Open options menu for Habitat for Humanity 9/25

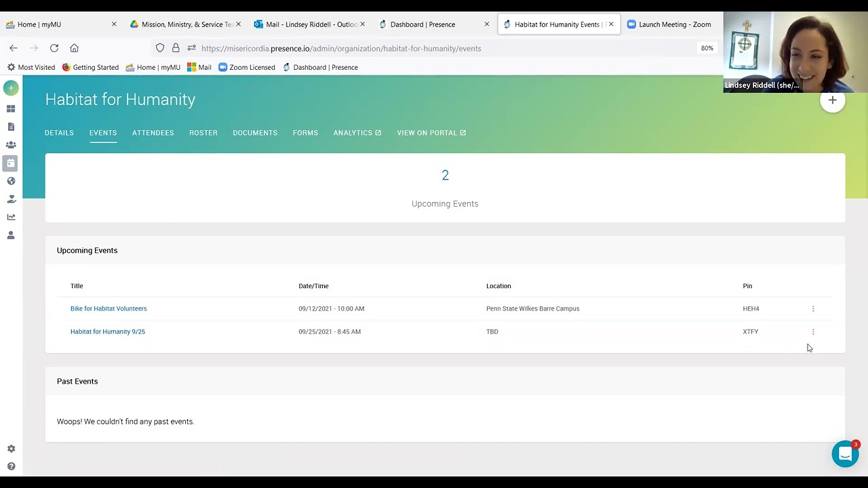[x=813, y=331]
